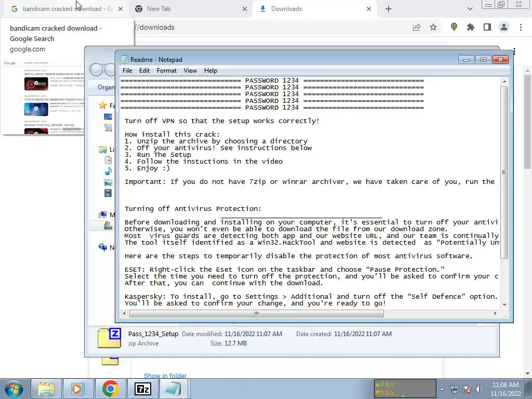Click Notepad's vertical scroll down arrow

[x=504, y=304]
